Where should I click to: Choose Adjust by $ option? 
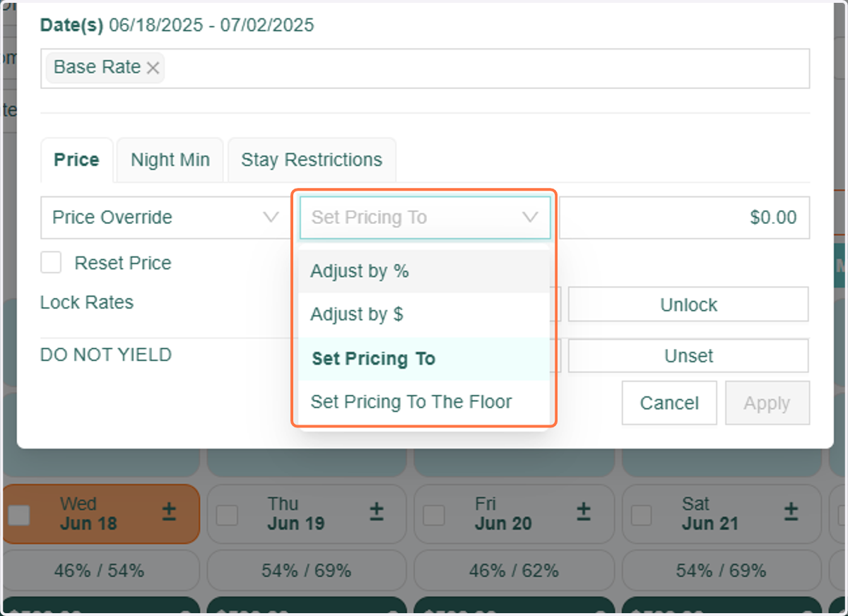click(x=424, y=315)
